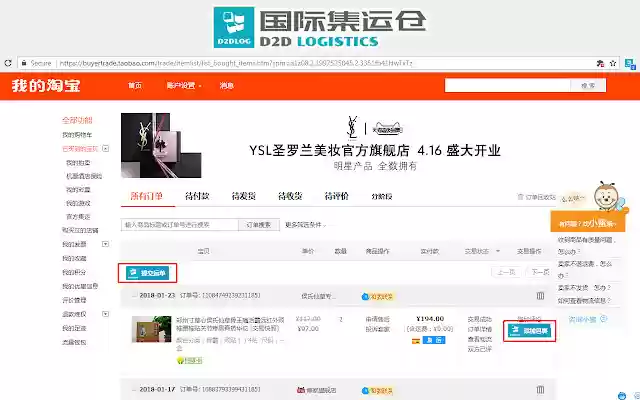Expand the 更多筛选条件 filter options

pos(305,225)
